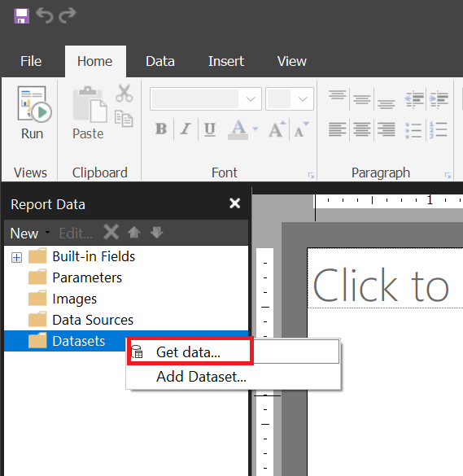Viewport: 463px width, 476px height.
Task: Delete item with the X icon in Report Data
Action: tap(111, 233)
